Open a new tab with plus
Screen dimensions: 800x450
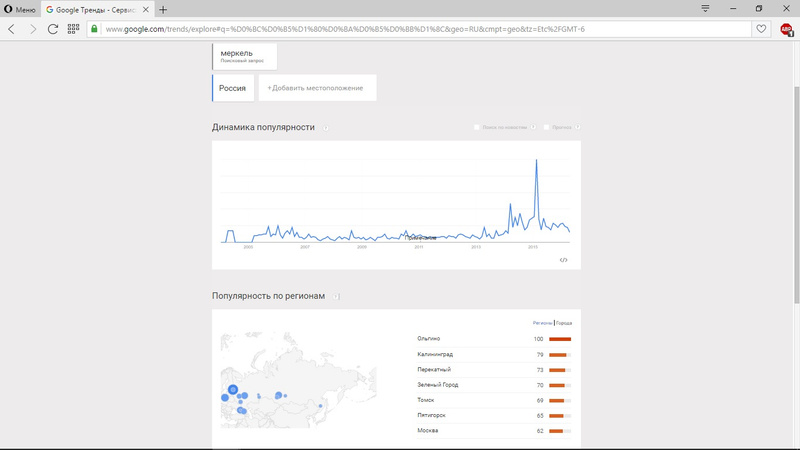tap(163, 9)
